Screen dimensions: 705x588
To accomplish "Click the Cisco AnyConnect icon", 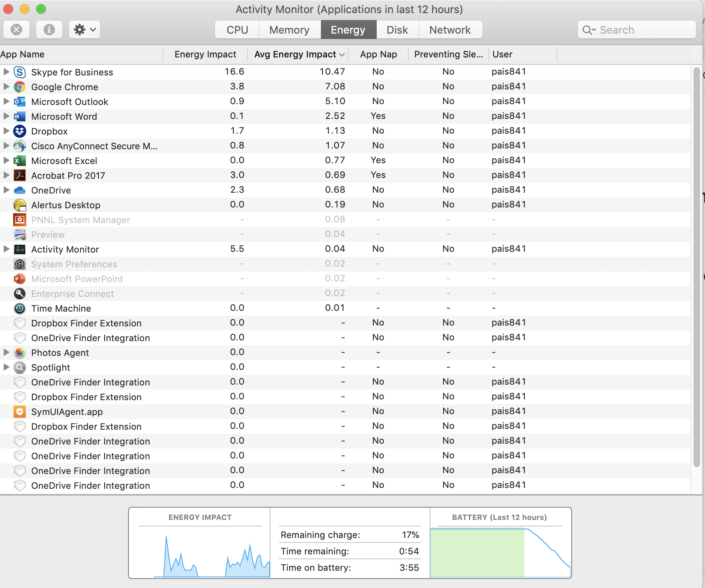I will pos(20,146).
